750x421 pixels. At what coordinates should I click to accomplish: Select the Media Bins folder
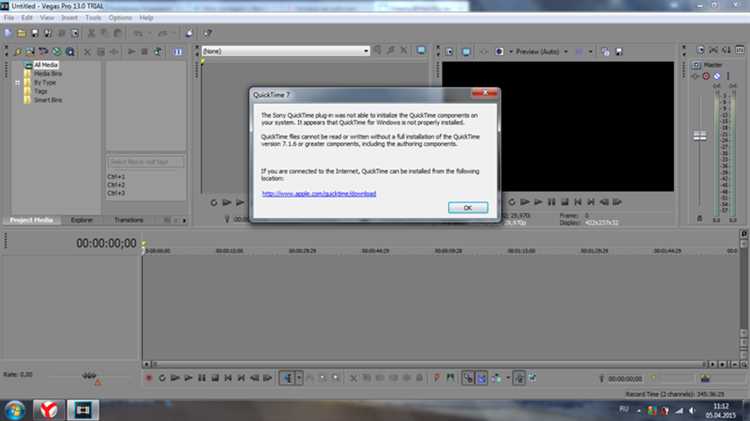click(47, 74)
